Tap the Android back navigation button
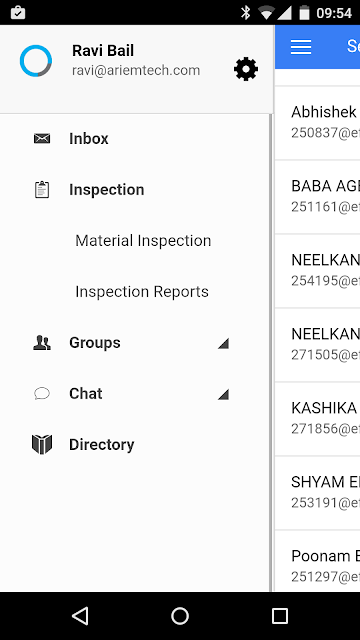This screenshot has width=360, height=640. [80, 616]
